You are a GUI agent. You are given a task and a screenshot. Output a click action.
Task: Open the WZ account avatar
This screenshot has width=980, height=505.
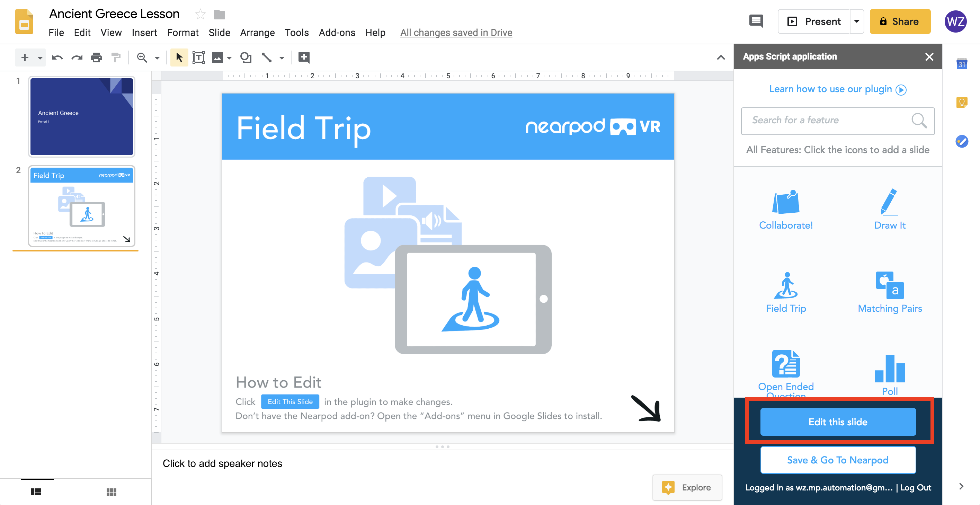pyautogui.click(x=955, y=21)
